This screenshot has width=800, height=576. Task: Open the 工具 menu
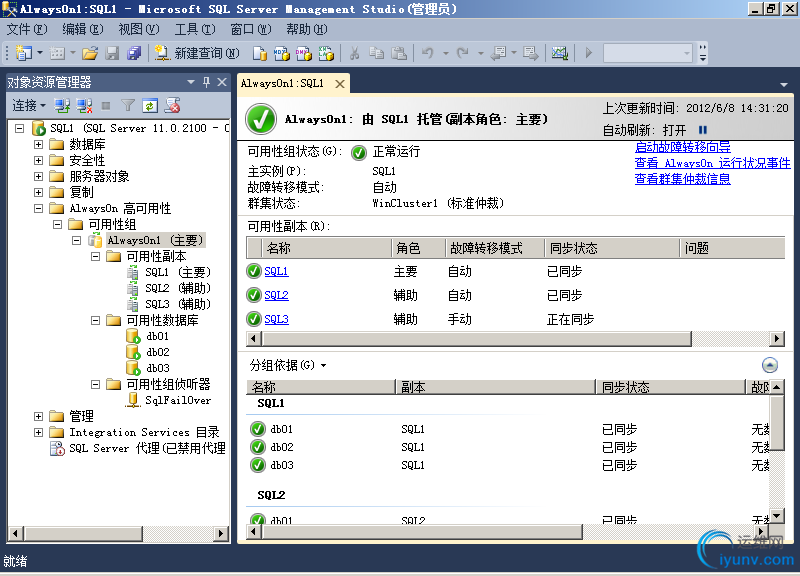point(195,29)
